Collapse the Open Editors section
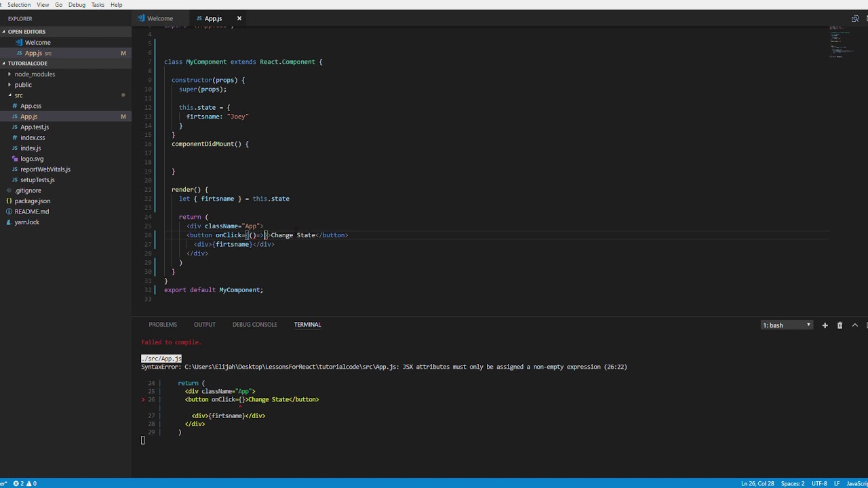The height and width of the screenshot is (488, 868). click(x=26, y=32)
